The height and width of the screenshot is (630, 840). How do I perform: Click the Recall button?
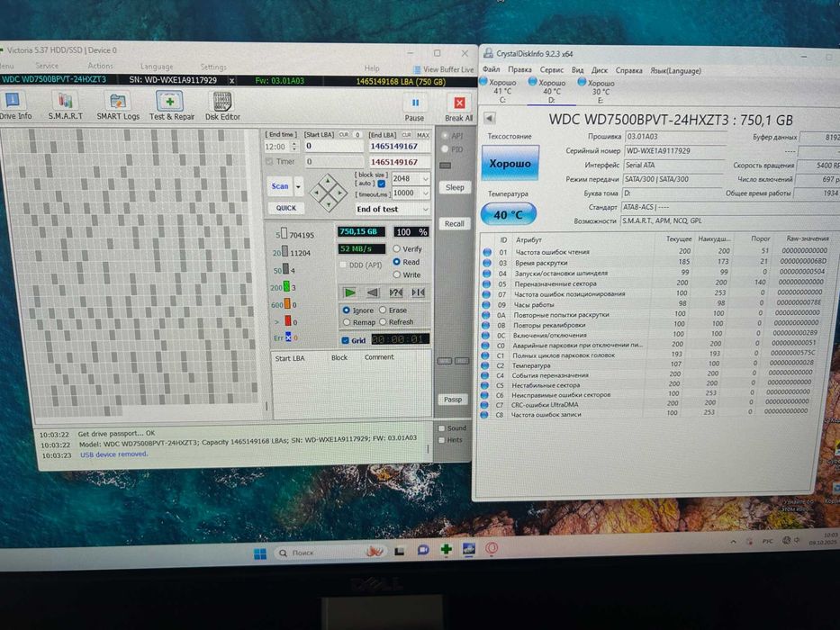coord(454,223)
